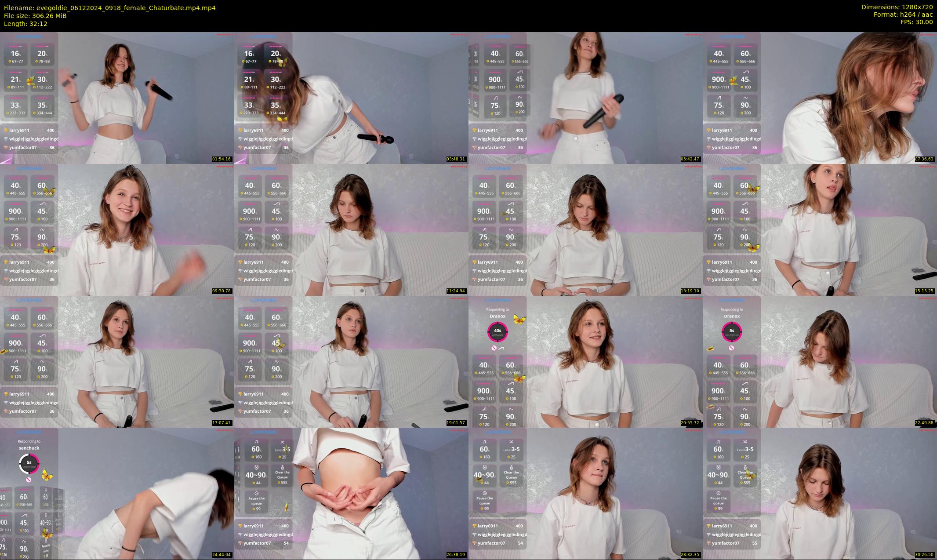Click the Clear the Queue tile at 28:32.35
Screen dimensions: 937x560
click(511, 476)
